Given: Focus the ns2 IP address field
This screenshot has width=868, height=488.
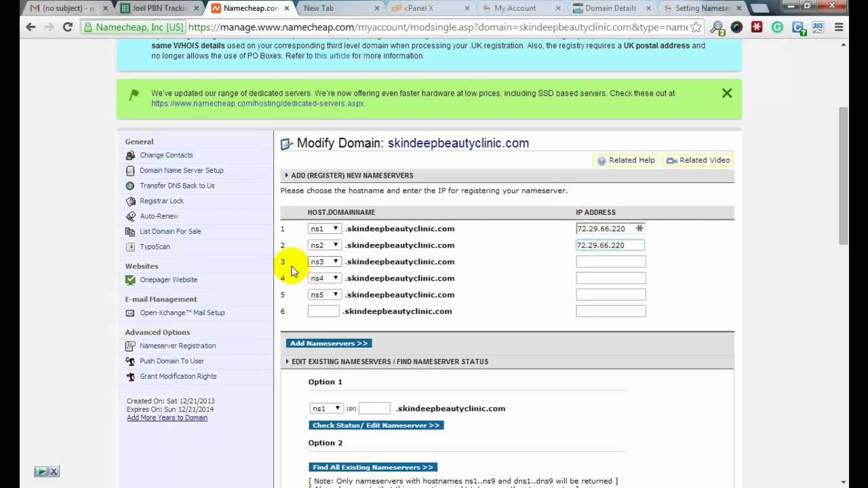Looking at the screenshot, I should [610, 245].
